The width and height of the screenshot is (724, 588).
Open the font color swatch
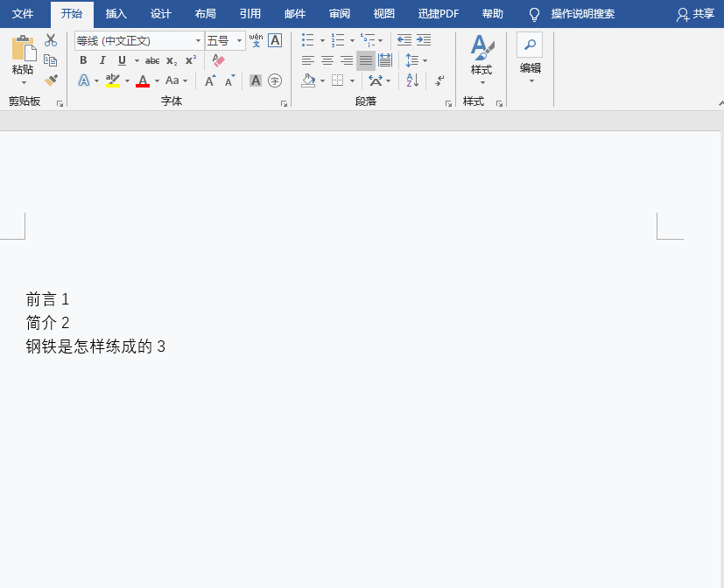(x=143, y=80)
